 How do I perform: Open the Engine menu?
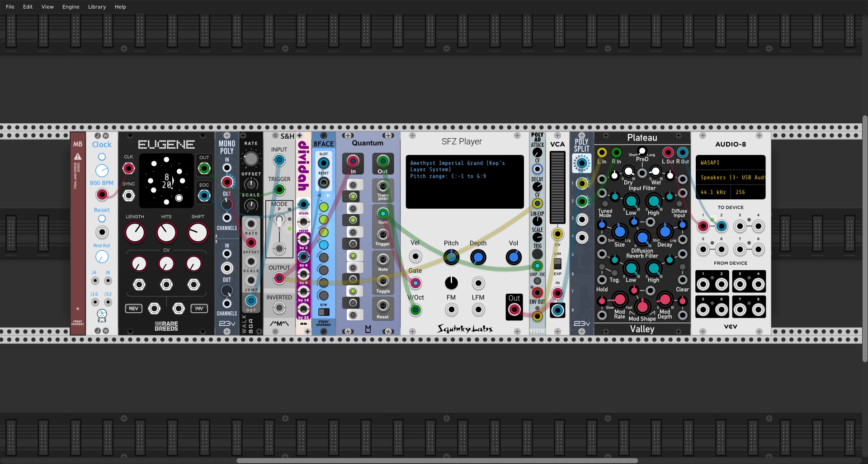pos(71,7)
